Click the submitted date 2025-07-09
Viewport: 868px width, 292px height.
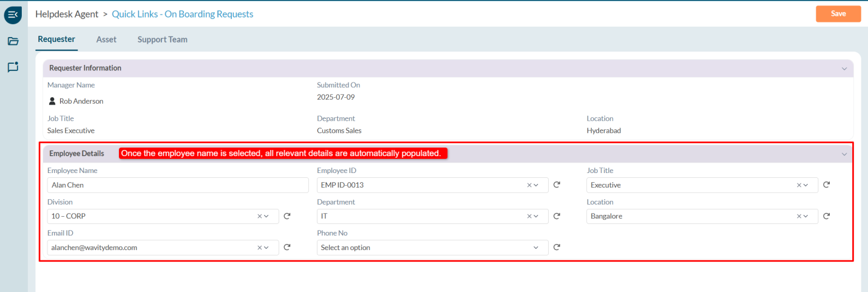point(336,97)
